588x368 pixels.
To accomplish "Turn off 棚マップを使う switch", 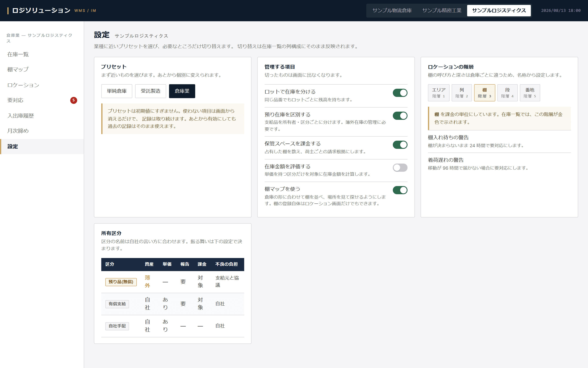I will [400, 190].
